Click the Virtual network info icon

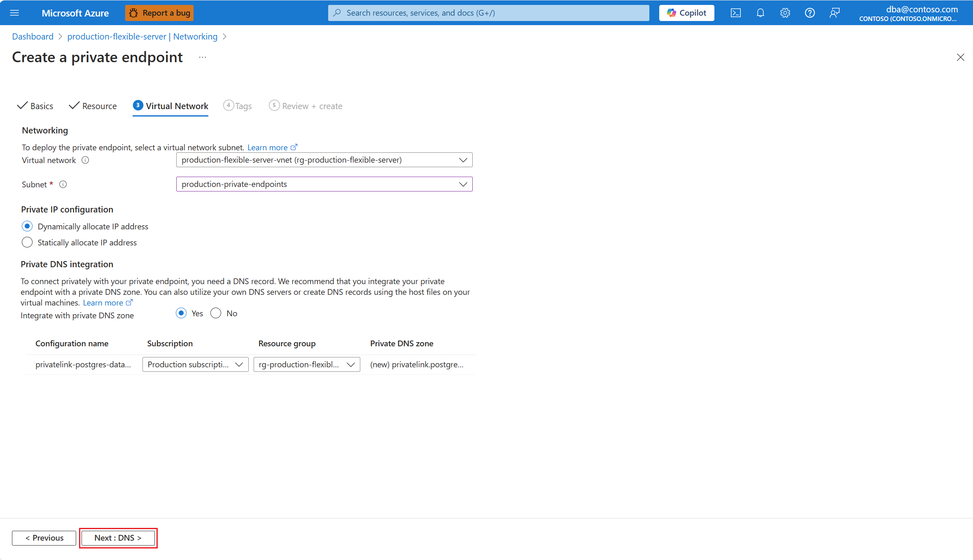point(85,160)
